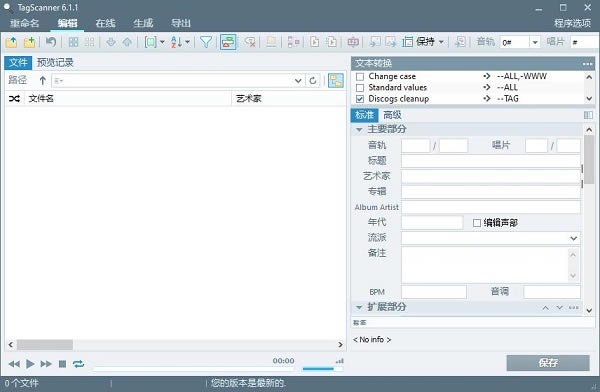600x392 pixels.
Task: Click the export cover image icon
Action: point(391,42)
